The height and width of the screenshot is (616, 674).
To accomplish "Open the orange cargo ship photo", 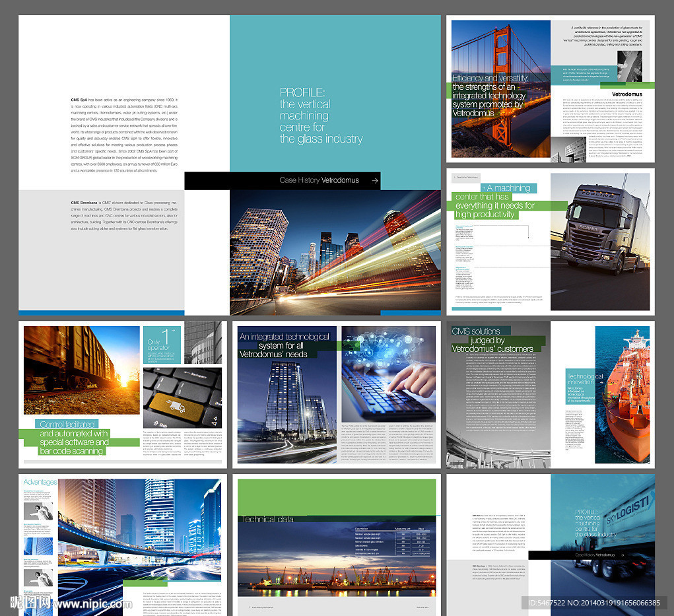I will [x=622, y=395].
